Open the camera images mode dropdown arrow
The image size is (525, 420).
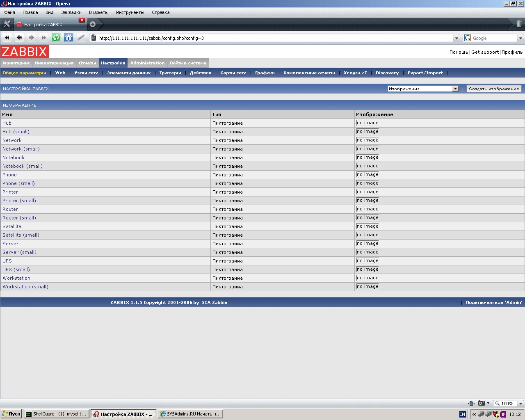coord(488,403)
